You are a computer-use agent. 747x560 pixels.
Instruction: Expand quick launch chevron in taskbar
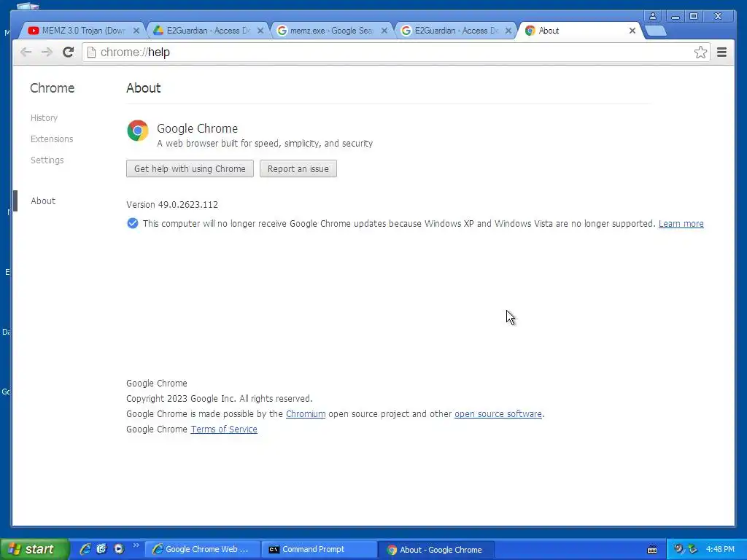click(136, 545)
